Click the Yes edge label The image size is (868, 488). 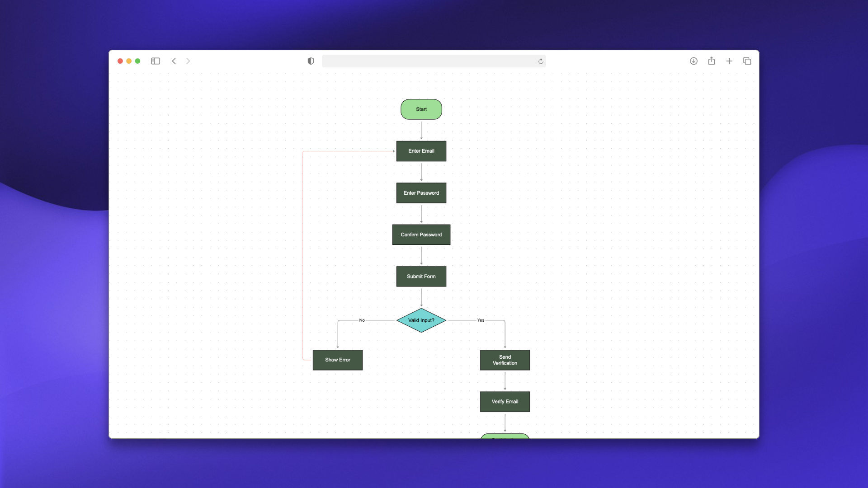(x=481, y=320)
